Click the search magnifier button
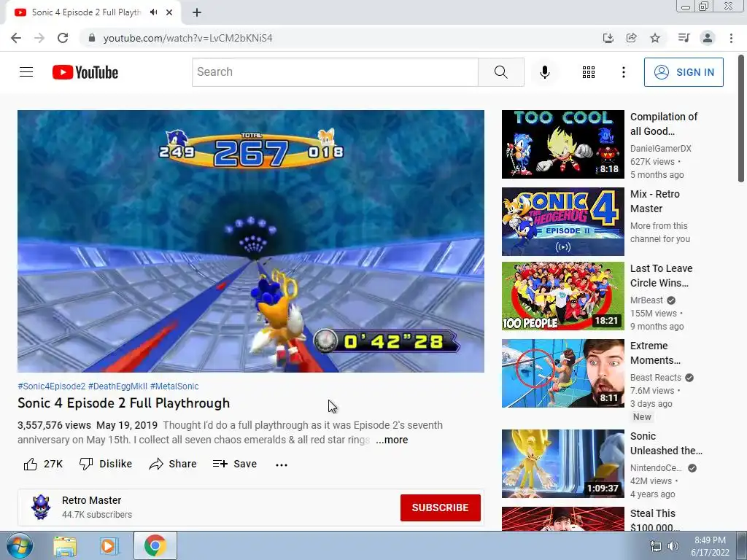This screenshot has height=560, width=747. [x=500, y=72]
